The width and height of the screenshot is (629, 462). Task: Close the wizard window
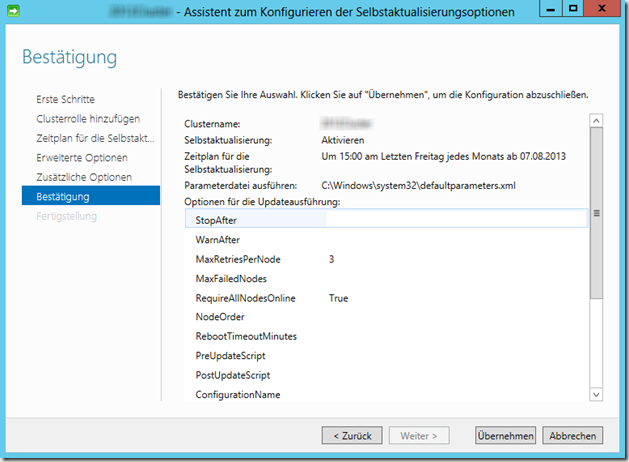(x=602, y=8)
